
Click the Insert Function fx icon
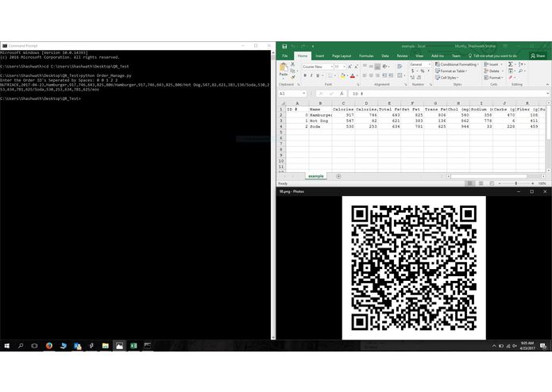341,94
